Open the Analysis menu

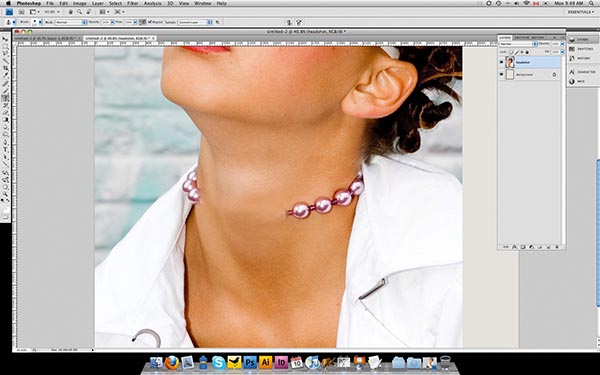pos(152,3)
